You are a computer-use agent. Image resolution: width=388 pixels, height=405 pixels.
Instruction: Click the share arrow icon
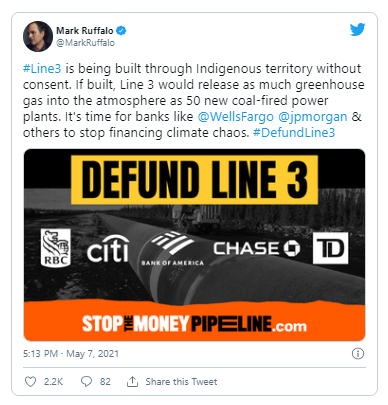[x=132, y=381]
